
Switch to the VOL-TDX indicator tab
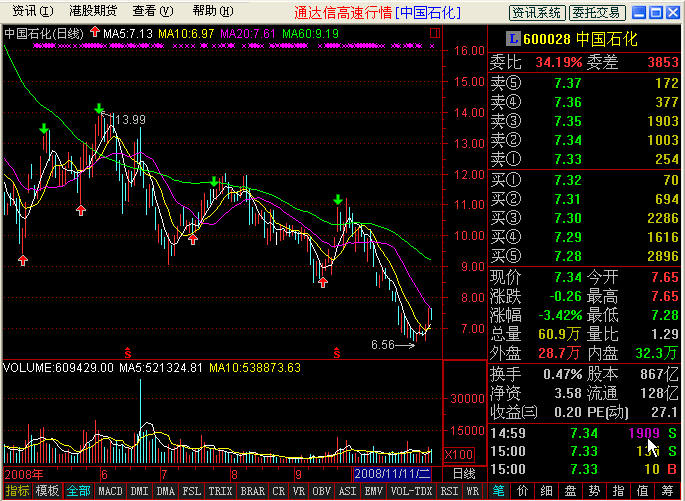click(411, 491)
